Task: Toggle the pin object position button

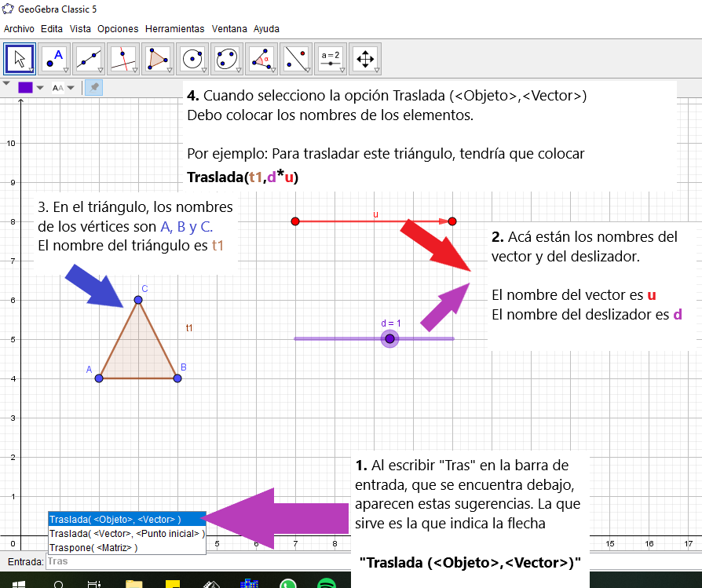Action: tap(94, 88)
